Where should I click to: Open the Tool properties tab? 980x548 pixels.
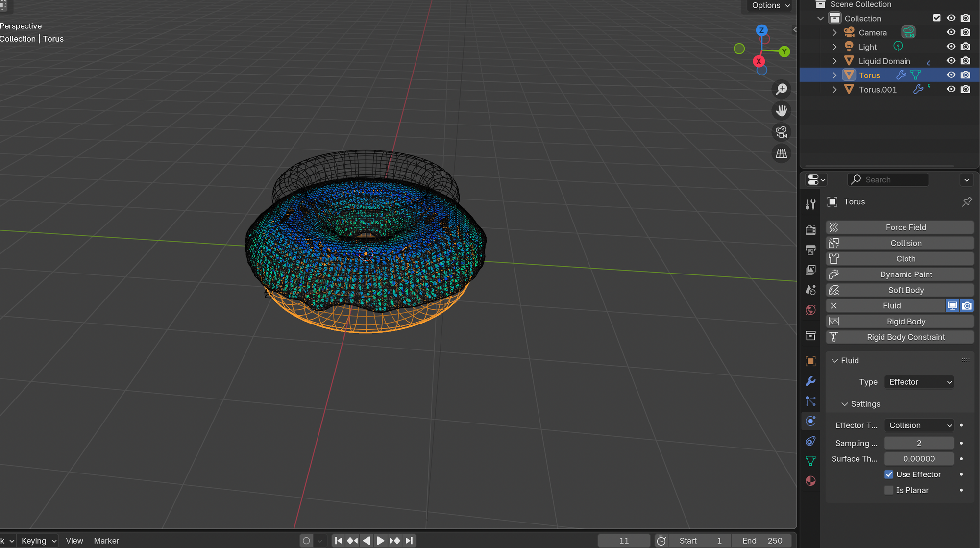pyautogui.click(x=810, y=205)
